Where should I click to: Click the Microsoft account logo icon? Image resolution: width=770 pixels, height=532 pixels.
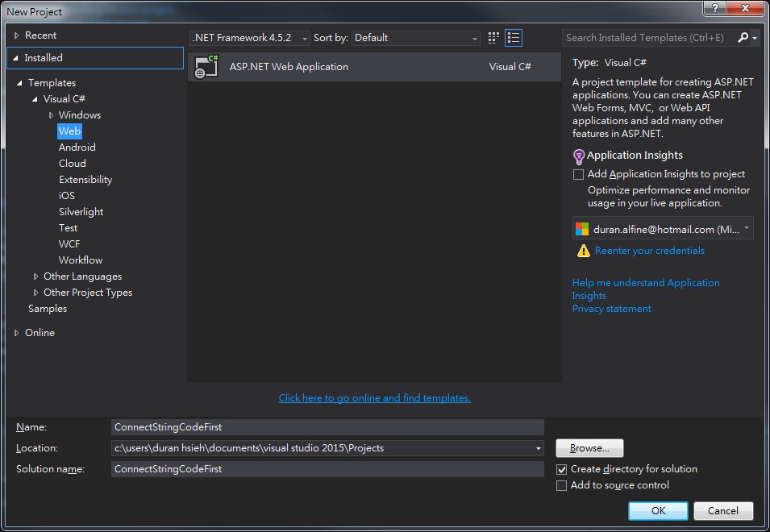click(x=582, y=229)
